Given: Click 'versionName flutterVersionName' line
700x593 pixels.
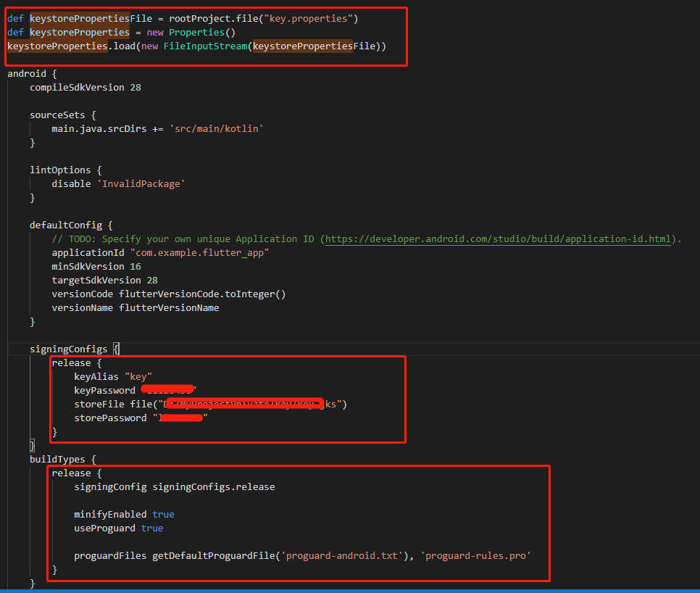Looking at the screenshot, I should click(x=136, y=308).
